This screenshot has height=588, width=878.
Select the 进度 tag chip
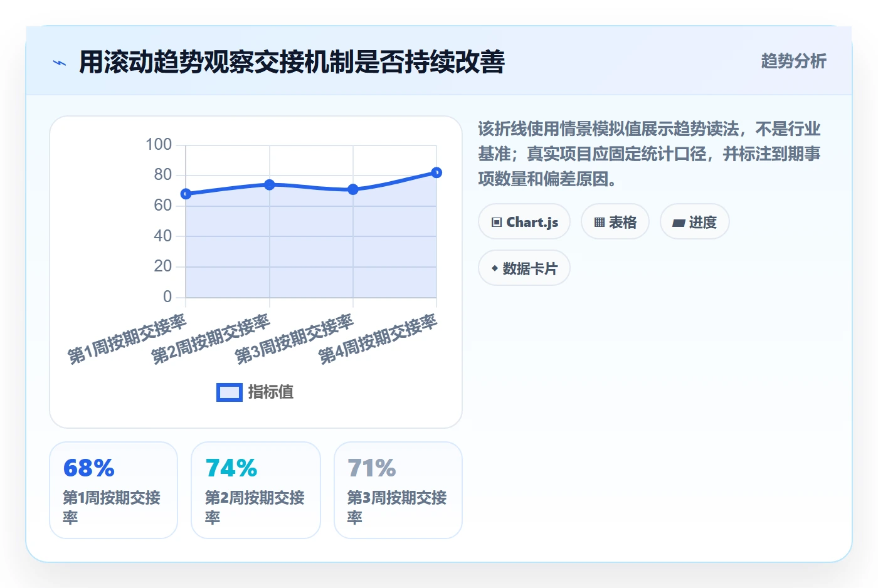tap(695, 222)
